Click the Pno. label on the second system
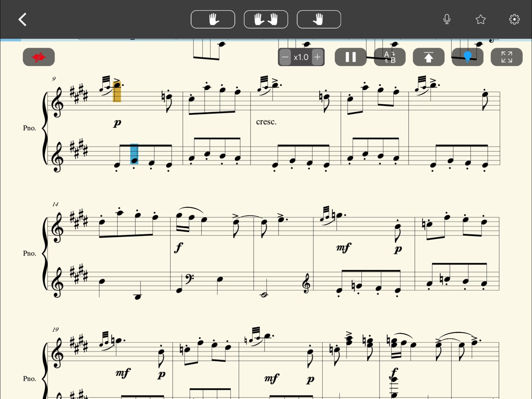 point(30,254)
